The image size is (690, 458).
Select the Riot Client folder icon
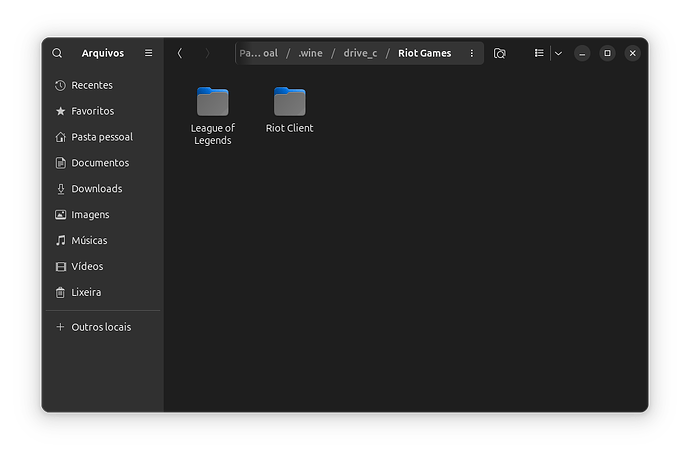point(290,102)
